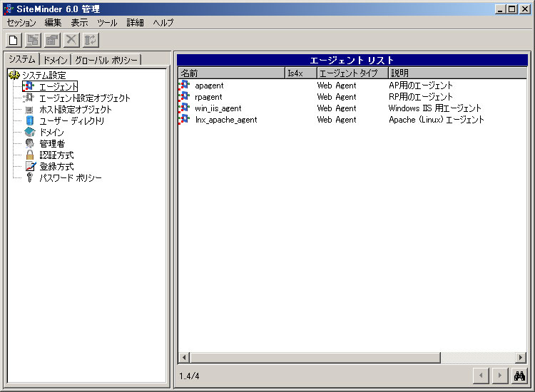
Task: Sort by Is4x column header
Action: tap(301, 73)
